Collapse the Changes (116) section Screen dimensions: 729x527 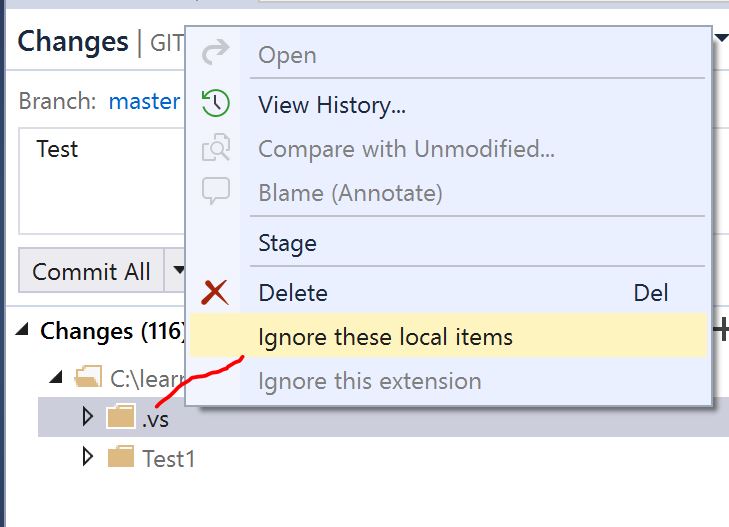(22, 331)
